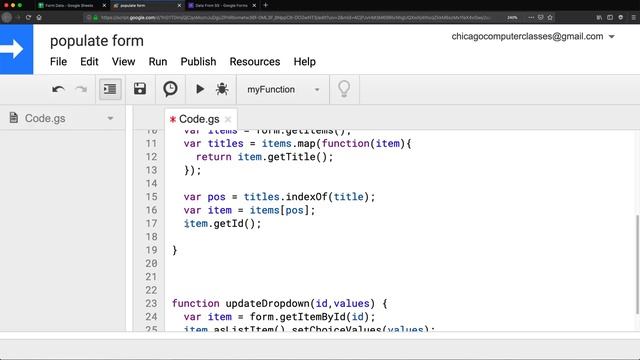Click the browser home button
The image size is (640, 360).
click(x=39, y=18)
